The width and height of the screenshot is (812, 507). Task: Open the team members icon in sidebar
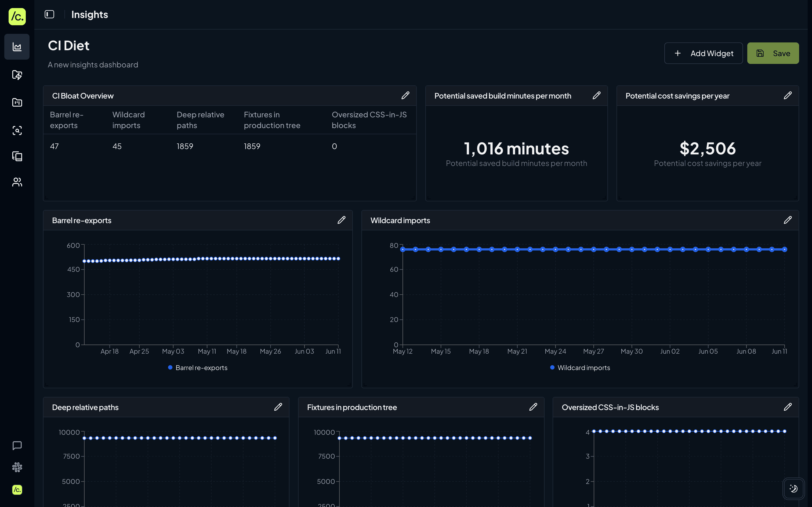coord(17,182)
